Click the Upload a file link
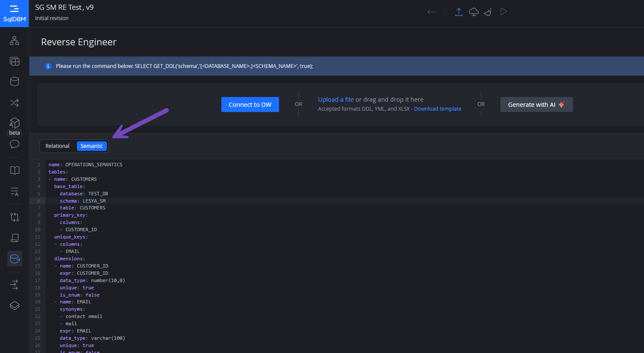 coord(336,100)
